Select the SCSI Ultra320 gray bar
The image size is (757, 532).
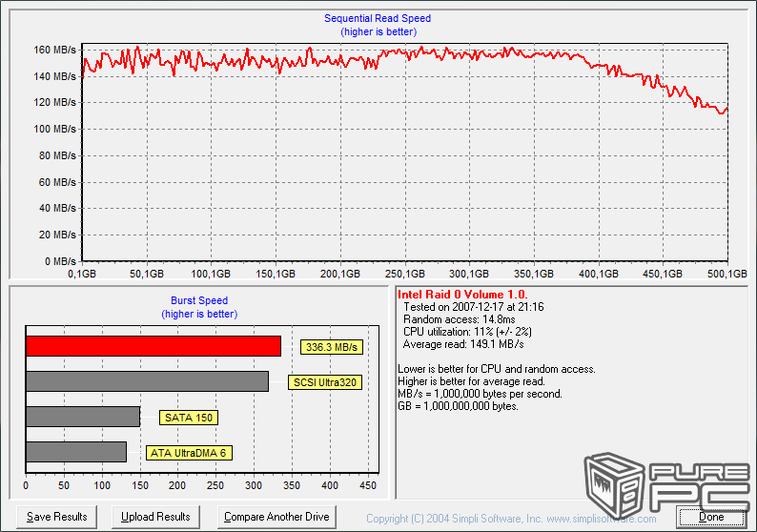coord(147,381)
